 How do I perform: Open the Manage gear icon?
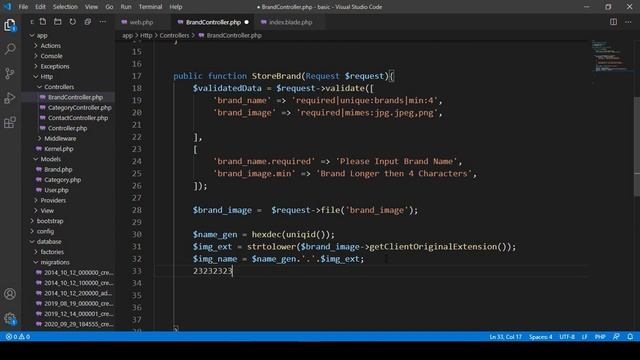tap(10, 319)
